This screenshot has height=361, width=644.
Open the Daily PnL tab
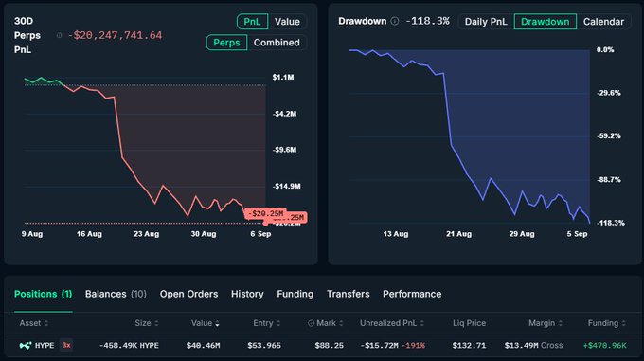(486, 22)
